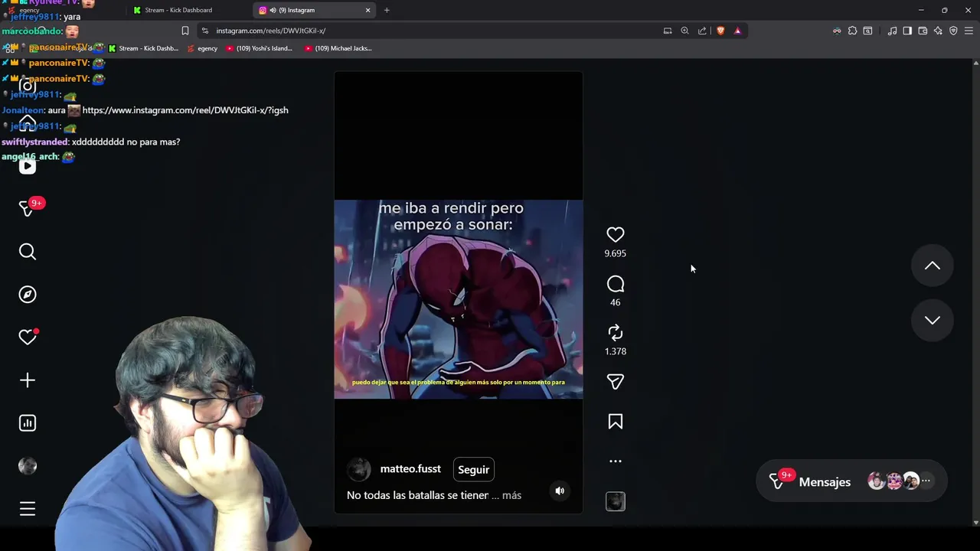Viewport: 980px width, 551px height.
Task: Share this page from address bar
Action: click(x=702, y=31)
